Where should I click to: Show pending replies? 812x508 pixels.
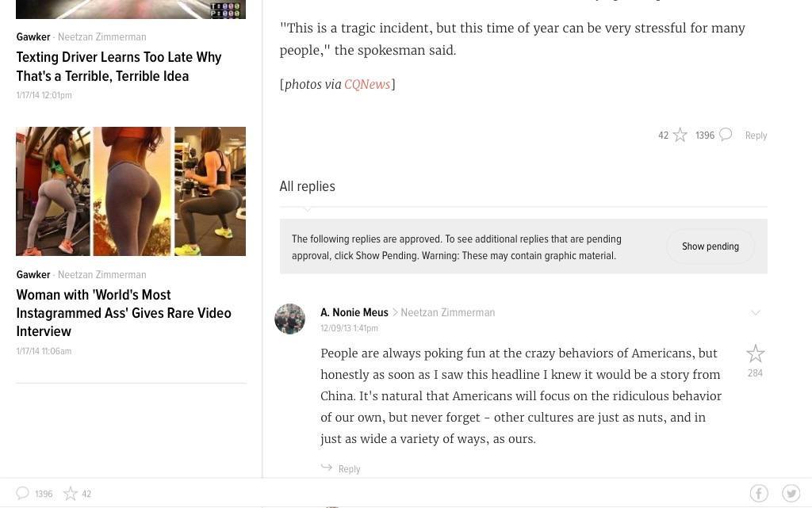coord(710,246)
